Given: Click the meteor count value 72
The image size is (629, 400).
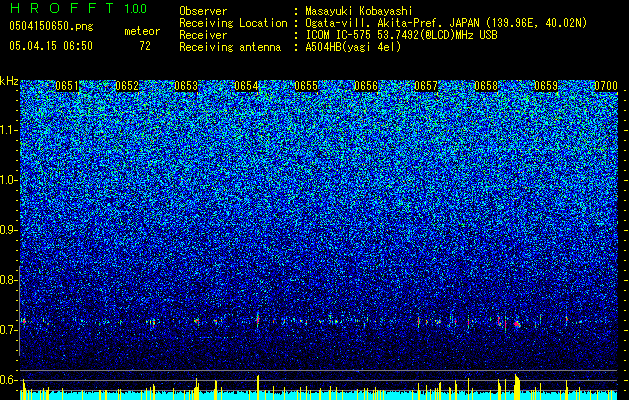Looking at the screenshot, I should point(145,46).
